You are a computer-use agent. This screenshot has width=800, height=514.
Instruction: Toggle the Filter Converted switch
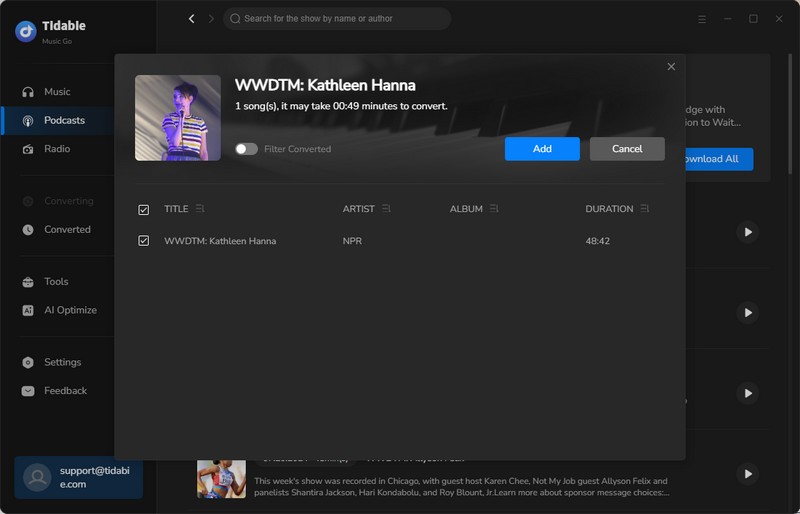[x=246, y=149]
